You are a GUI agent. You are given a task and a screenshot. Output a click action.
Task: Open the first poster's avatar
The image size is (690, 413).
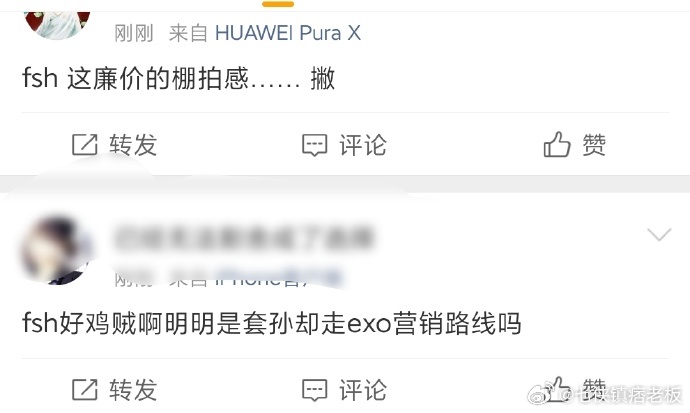(57, 24)
